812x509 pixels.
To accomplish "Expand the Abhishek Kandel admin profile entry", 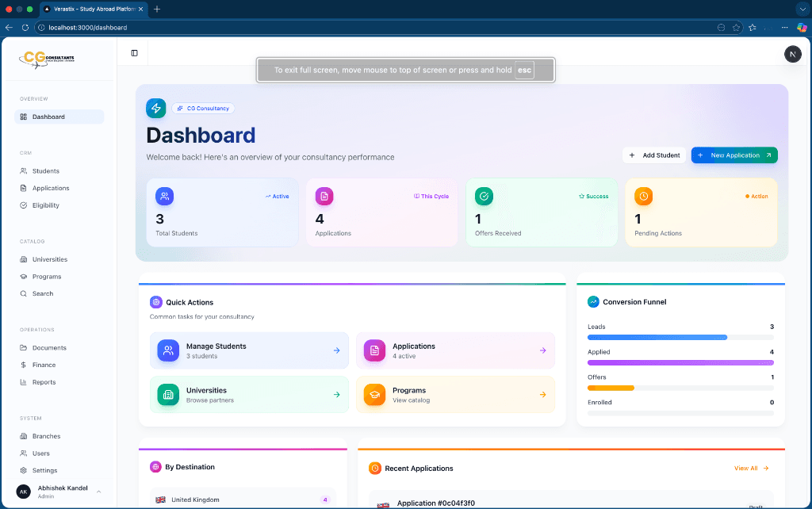I will pos(59,490).
